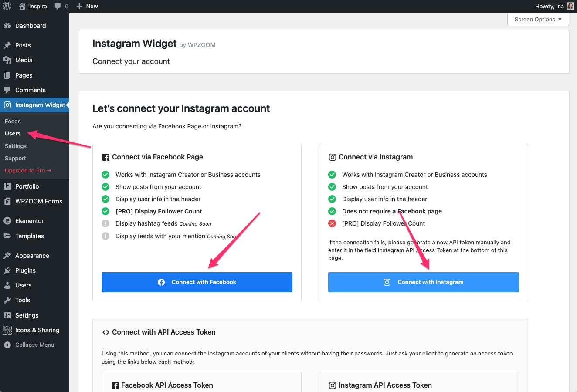Screen dimensions: 577x392
Task: Go to Instagram Widget Settings submenu
Action: [x=16, y=146]
